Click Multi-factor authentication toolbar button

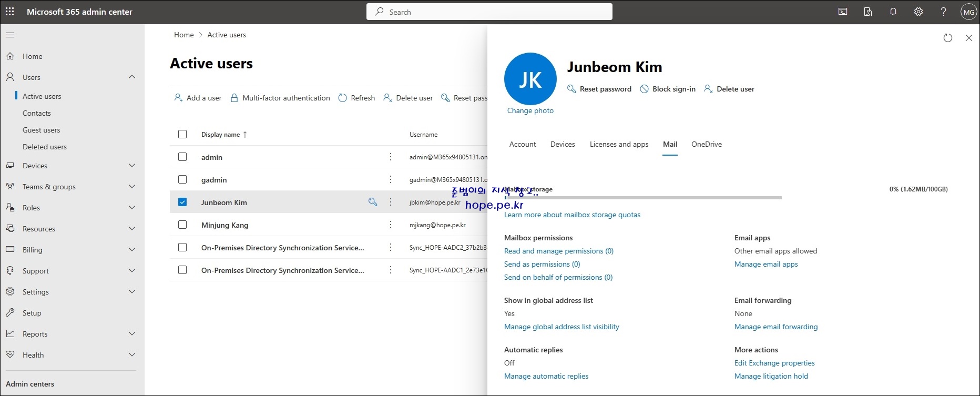pos(280,98)
